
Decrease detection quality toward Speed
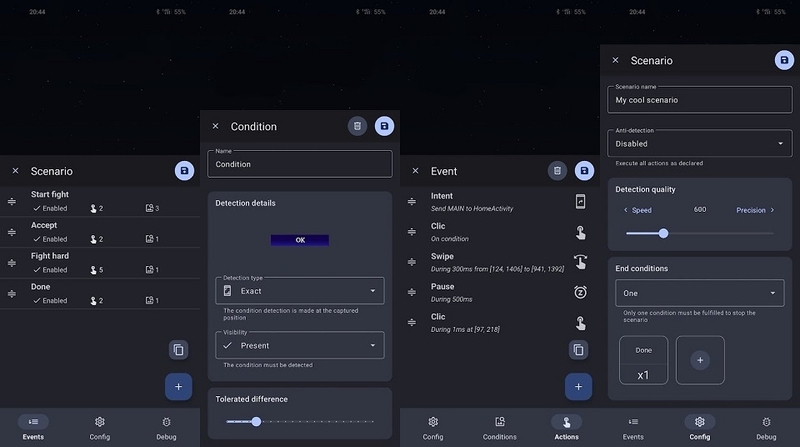point(638,210)
